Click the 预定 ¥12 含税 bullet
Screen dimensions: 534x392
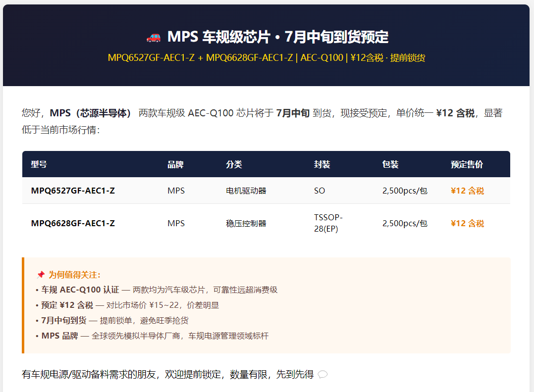tap(127, 305)
